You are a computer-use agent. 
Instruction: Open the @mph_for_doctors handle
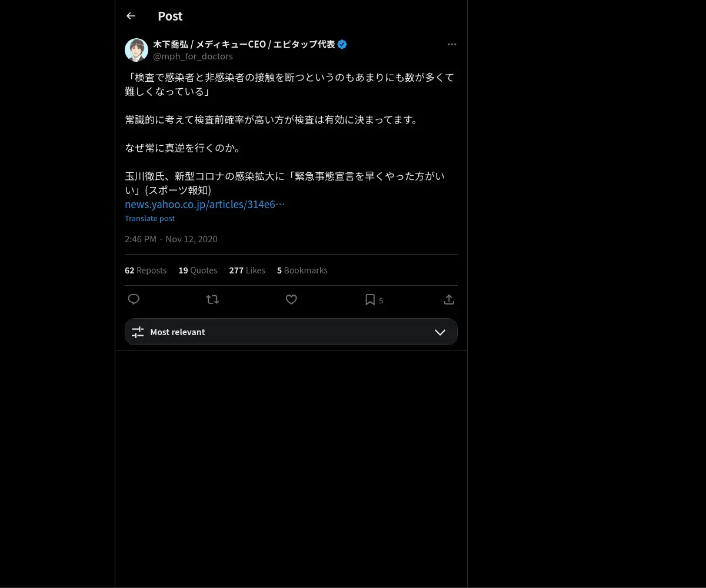(193, 56)
